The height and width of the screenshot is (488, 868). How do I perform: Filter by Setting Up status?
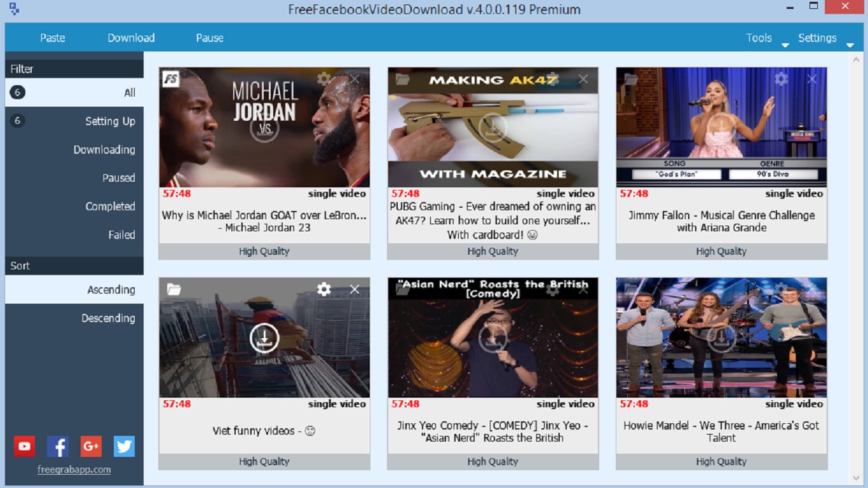tap(74, 121)
